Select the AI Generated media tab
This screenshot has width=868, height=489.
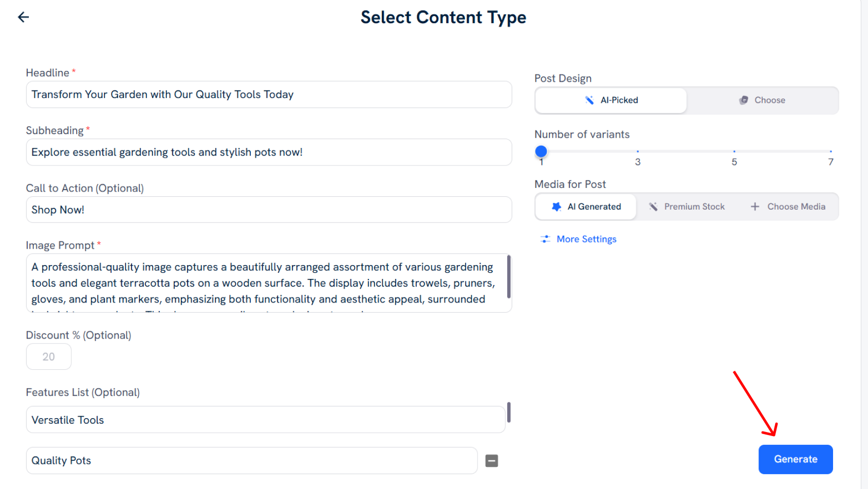click(585, 206)
